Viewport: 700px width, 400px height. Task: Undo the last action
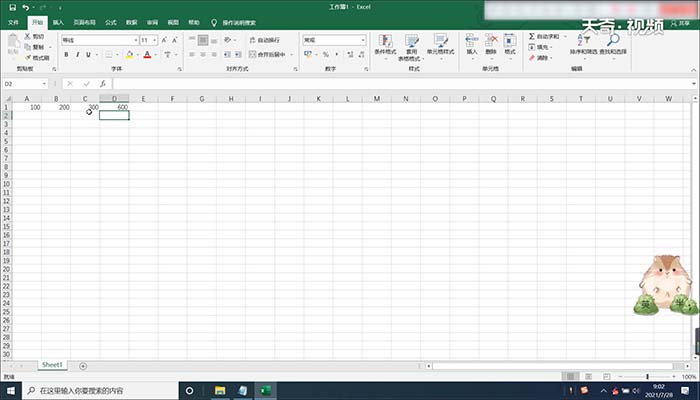click(25, 7)
